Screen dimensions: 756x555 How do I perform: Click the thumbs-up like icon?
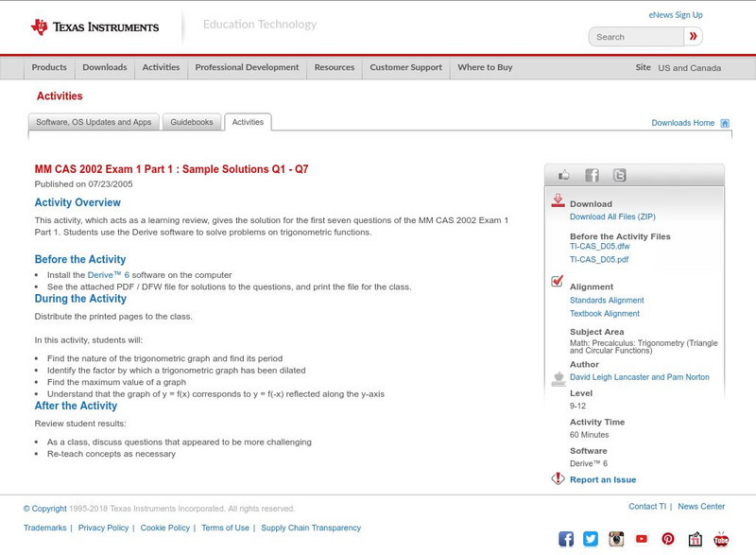(x=563, y=175)
